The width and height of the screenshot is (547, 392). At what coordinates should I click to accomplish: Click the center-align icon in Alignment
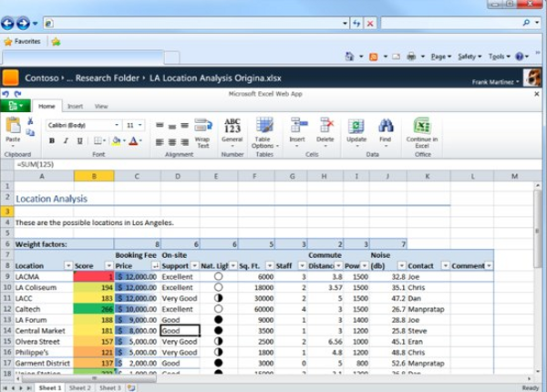pos(172,142)
